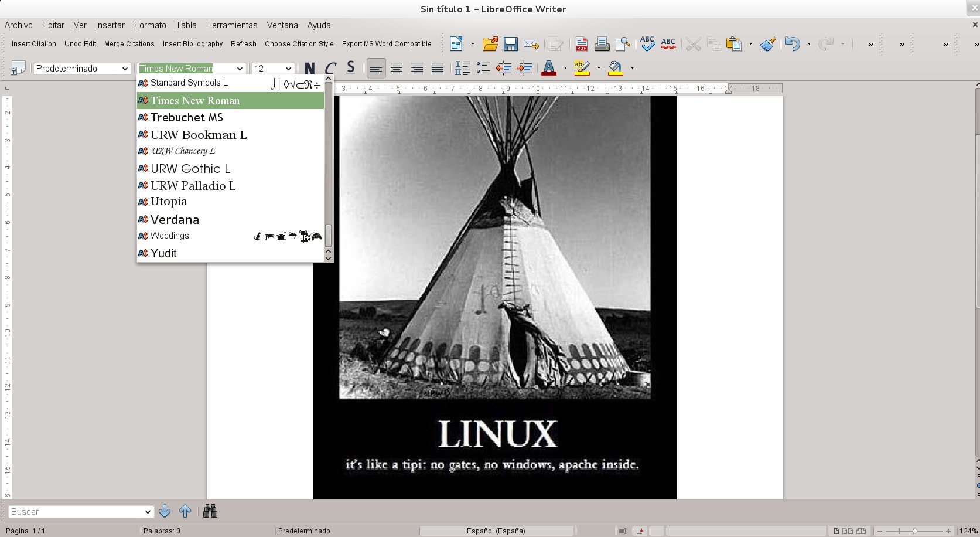Apply the yellow highlighting color
980x537 pixels.
click(x=582, y=69)
